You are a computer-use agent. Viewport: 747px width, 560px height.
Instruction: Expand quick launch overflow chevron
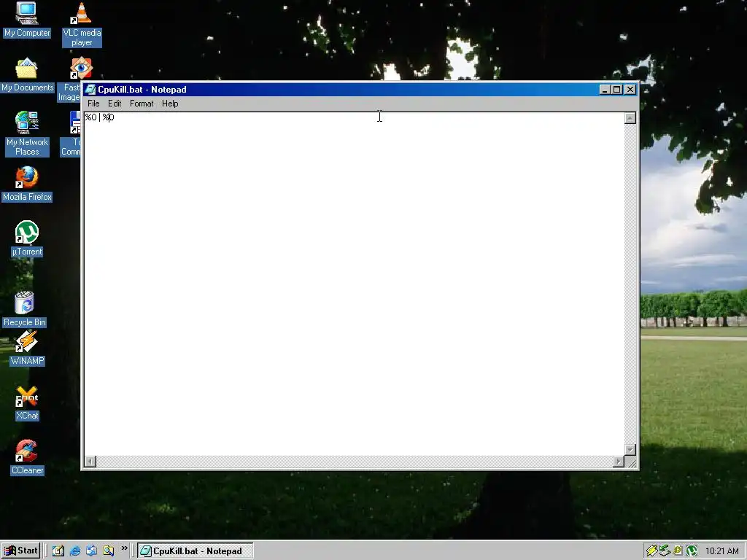pos(124,548)
